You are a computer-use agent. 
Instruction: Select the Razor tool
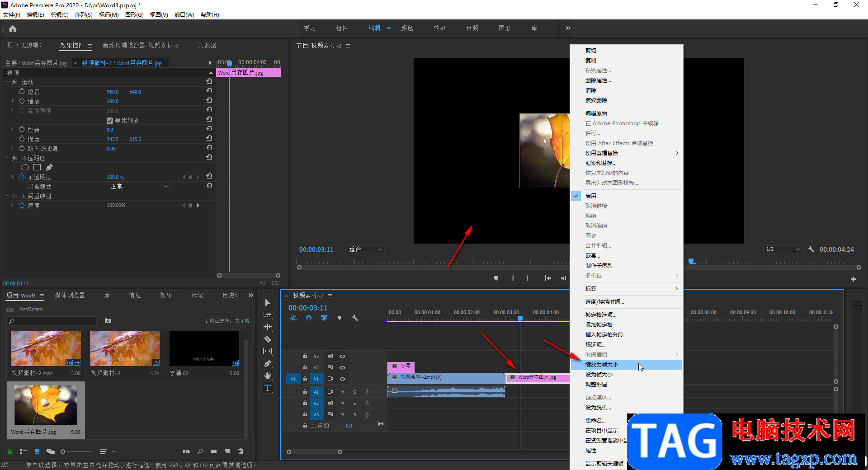point(268,339)
